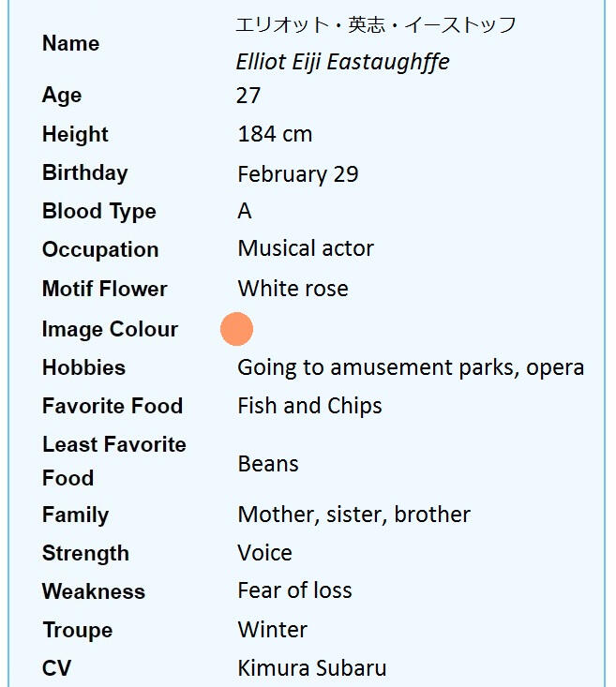Viewport: 616px width, 687px height.
Task: Click the italic name Elliot Eiji Eastaughffe
Action: click(342, 62)
